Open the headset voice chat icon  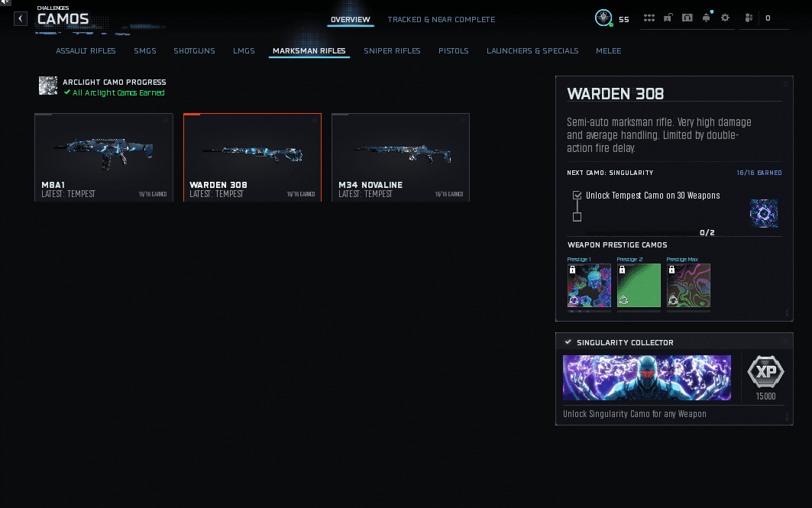[687, 18]
